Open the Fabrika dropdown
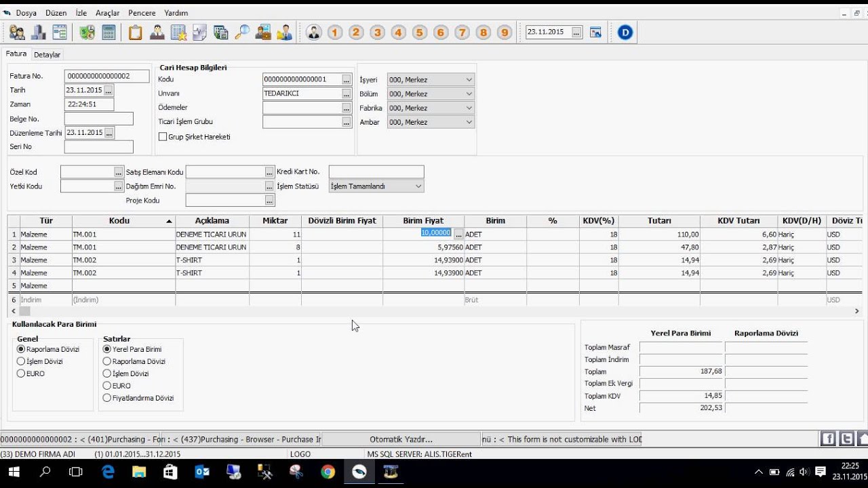 click(431, 108)
